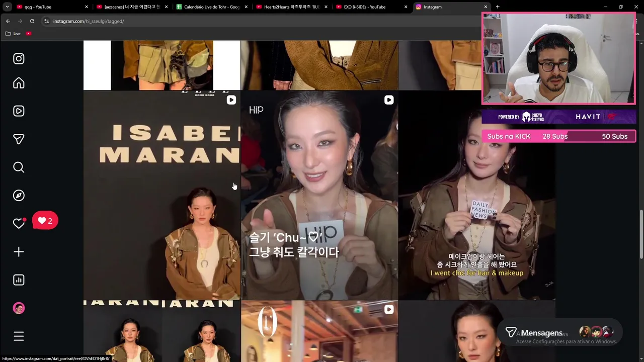Click Subs na KICK progress bar
The width and height of the screenshot is (644, 362).
point(558,136)
